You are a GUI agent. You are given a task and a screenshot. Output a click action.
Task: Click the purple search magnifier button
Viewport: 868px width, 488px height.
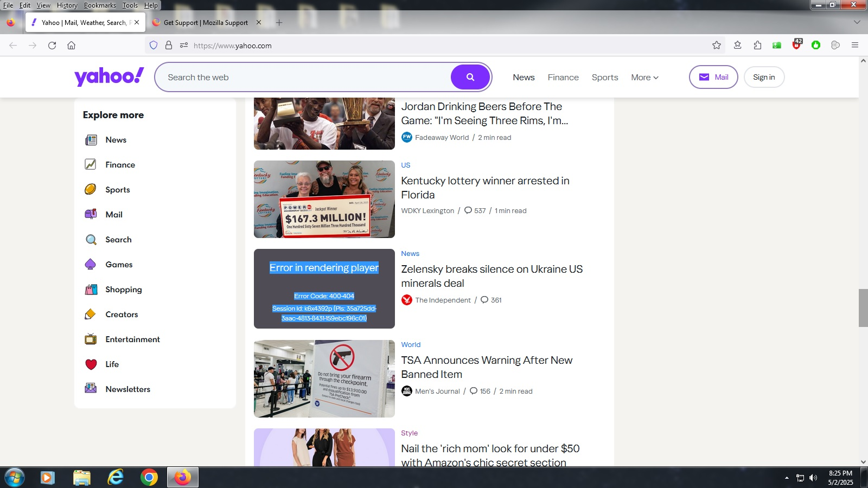(470, 77)
